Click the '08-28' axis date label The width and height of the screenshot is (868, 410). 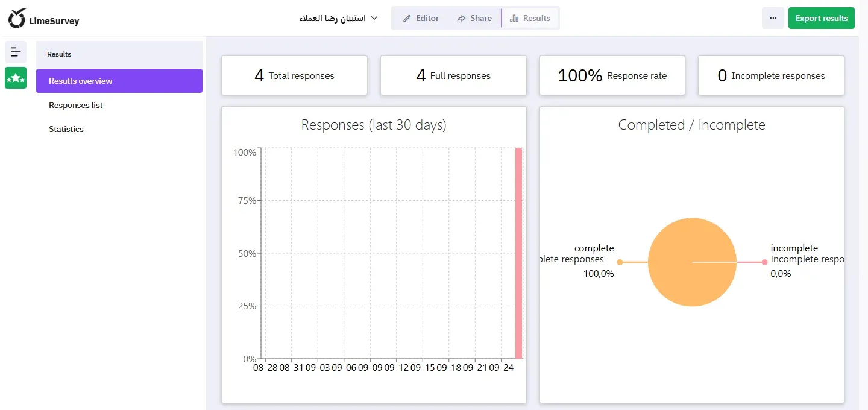[x=265, y=368]
